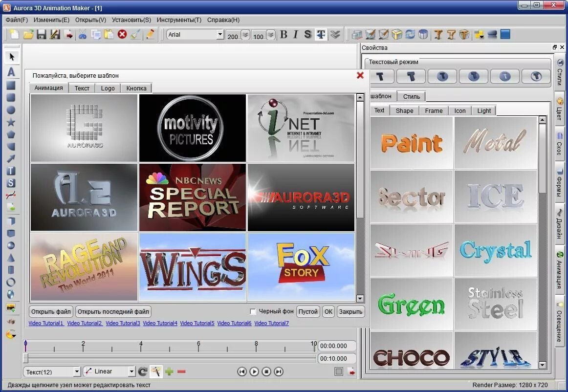568x392 pixels.
Task: Click the double chevron expand icon in toolbar
Action: tap(335, 34)
